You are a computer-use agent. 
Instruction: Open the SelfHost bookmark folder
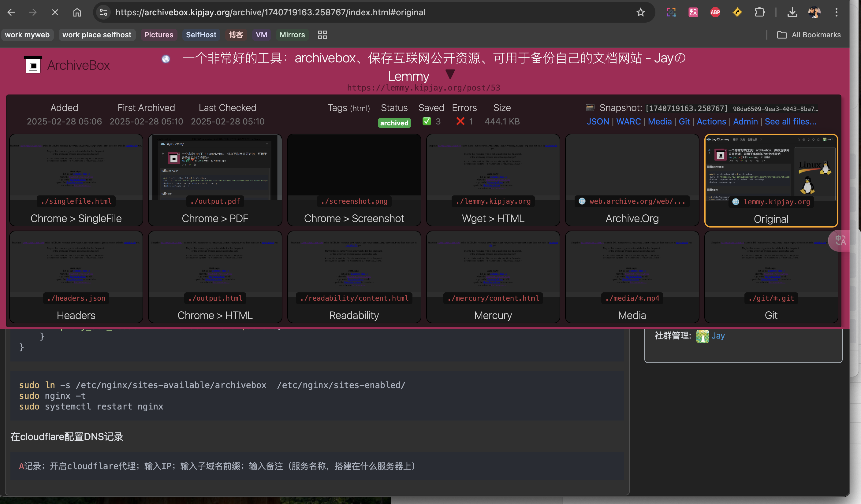tap(201, 35)
